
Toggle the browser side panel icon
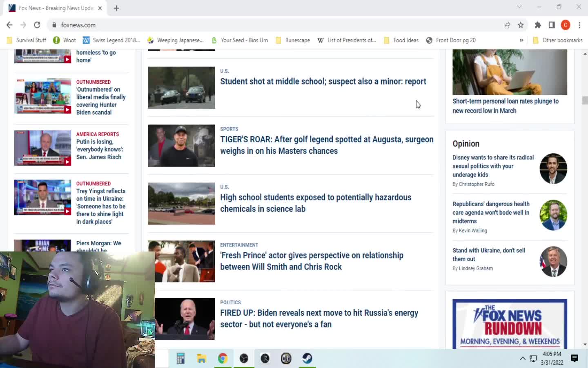click(x=552, y=25)
